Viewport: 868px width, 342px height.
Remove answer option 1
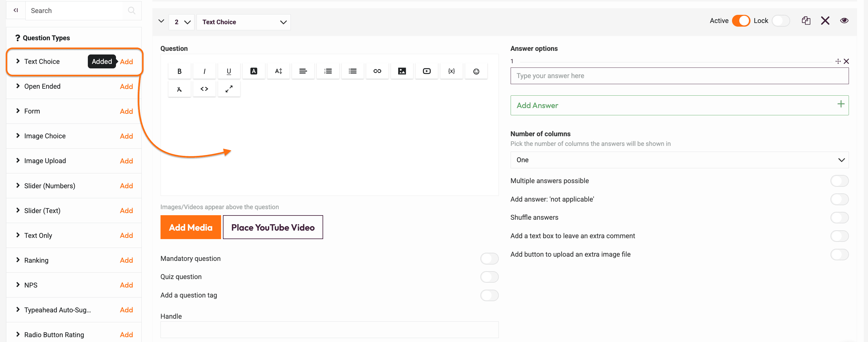coord(846,61)
